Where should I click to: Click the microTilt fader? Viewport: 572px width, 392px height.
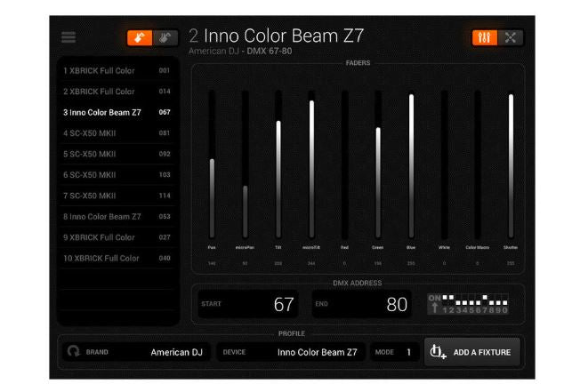coord(311,164)
